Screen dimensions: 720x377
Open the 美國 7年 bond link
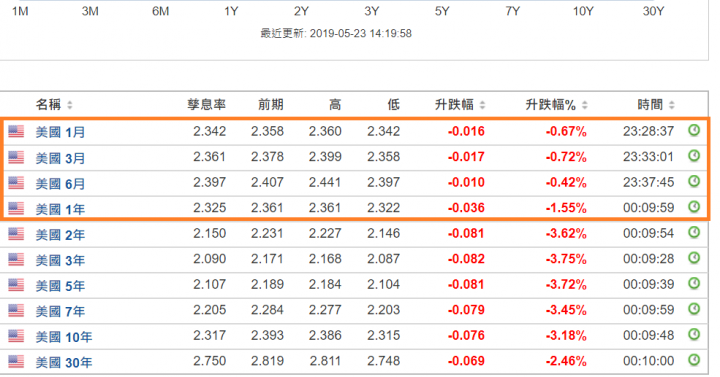coord(60,311)
